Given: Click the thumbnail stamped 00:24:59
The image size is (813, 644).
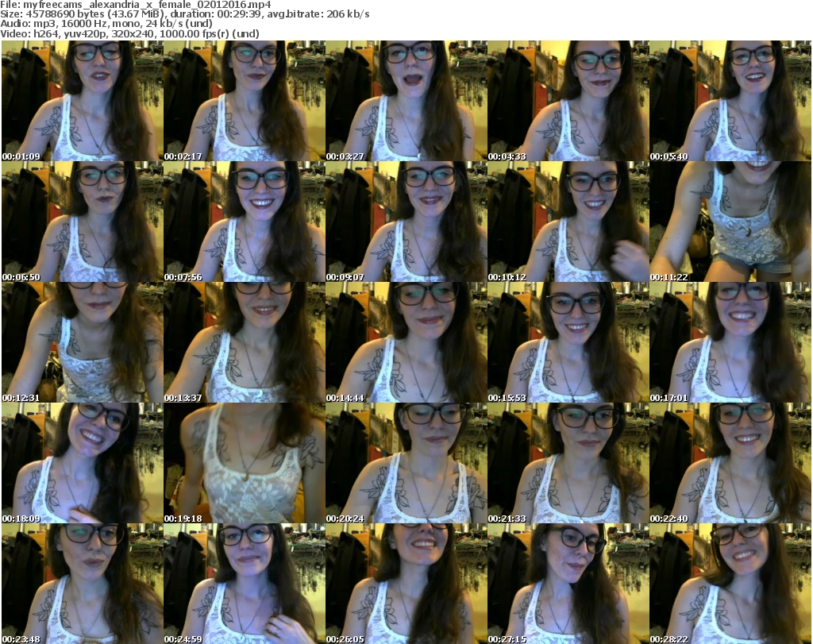Looking at the screenshot, I should click(x=245, y=584).
